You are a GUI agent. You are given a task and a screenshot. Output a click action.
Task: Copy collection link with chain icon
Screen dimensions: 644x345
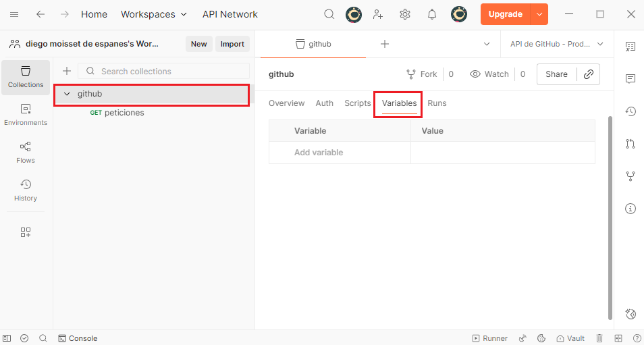[x=589, y=74]
